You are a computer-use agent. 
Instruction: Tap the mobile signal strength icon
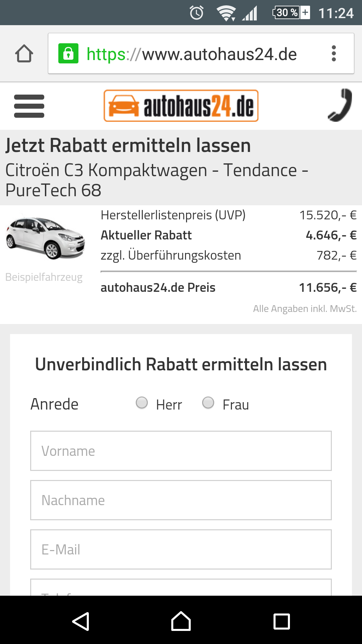click(250, 13)
